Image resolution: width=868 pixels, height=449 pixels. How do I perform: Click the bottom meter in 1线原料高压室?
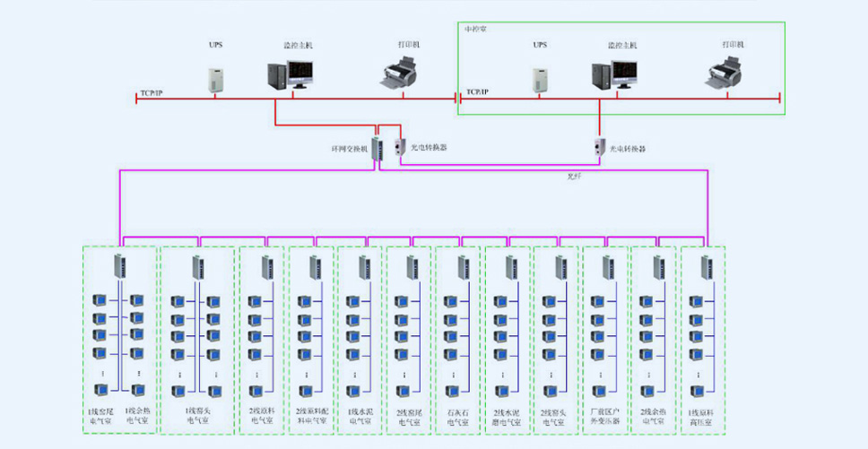tap(696, 391)
